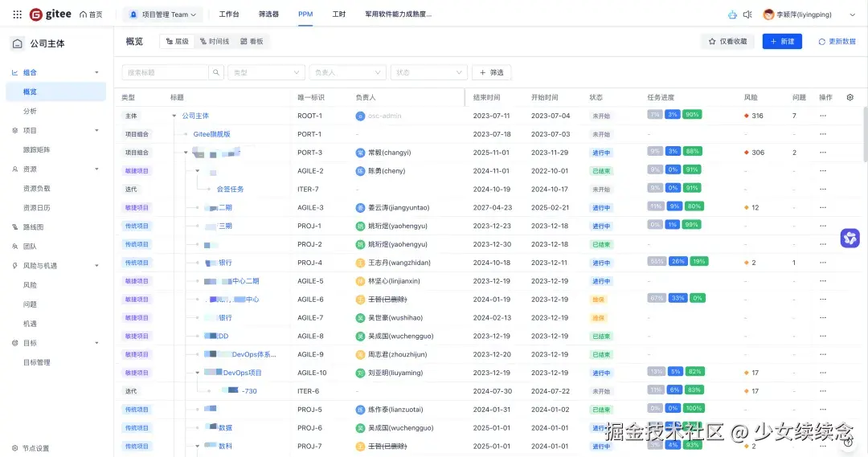Open more actions for ROOT-1 row
This screenshot has height=457, width=868.
tap(823, 116)
